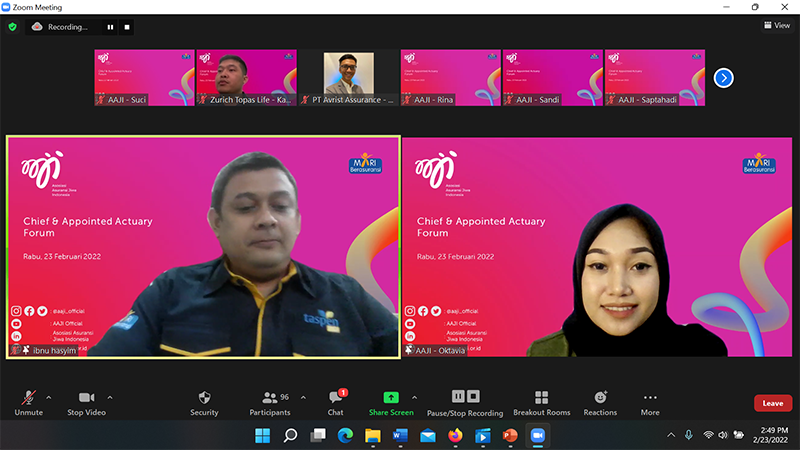The width and height of the screenshot is (800, 450).
Task: Select the AAJI - Rina thumbnail
Action: point(451,78)
